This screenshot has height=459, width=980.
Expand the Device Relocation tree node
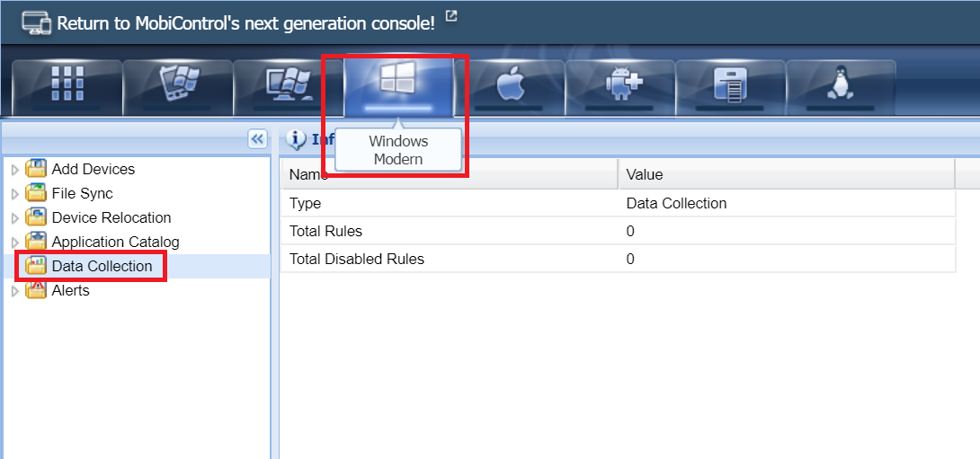click(x=14, y=218)
